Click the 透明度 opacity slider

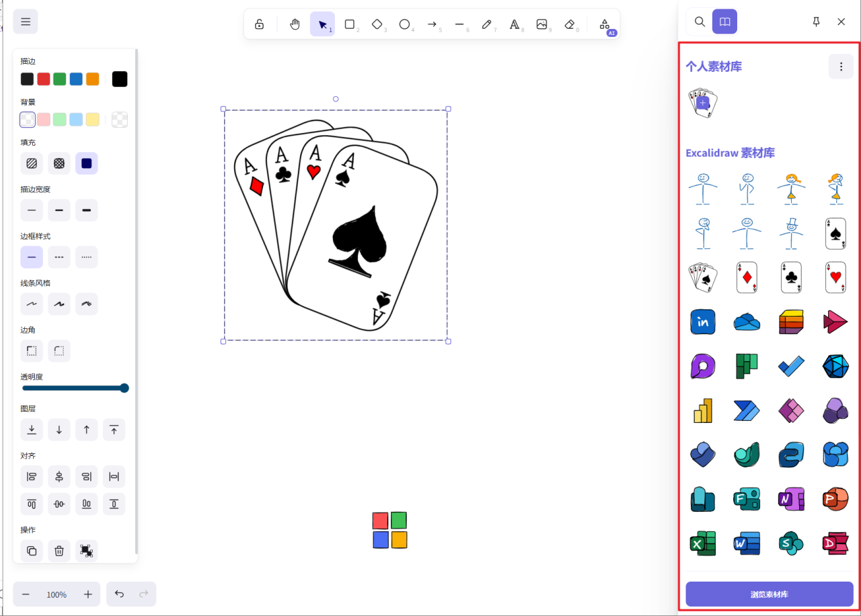click(x=75, y=388)
